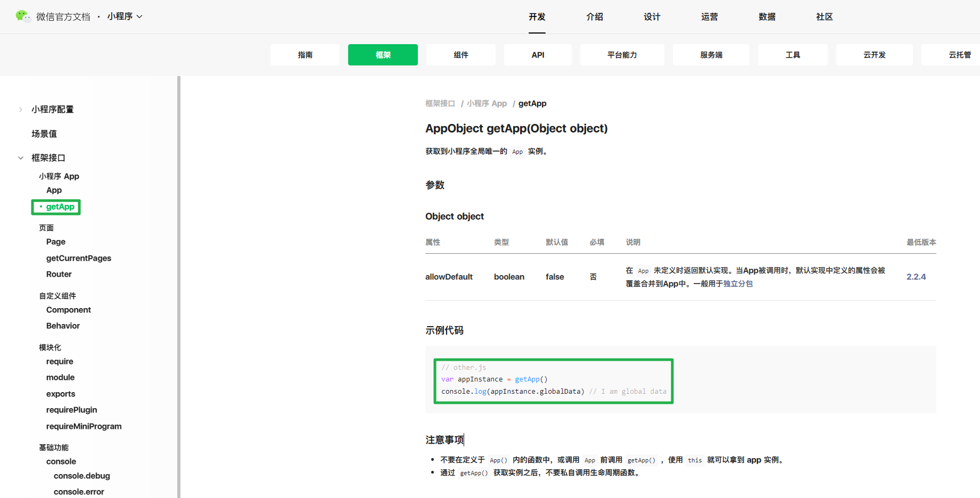This screenshot has height=498, width=980.
Task: Open the 模块化 sidebar group
Action: (x=50, y=347)
